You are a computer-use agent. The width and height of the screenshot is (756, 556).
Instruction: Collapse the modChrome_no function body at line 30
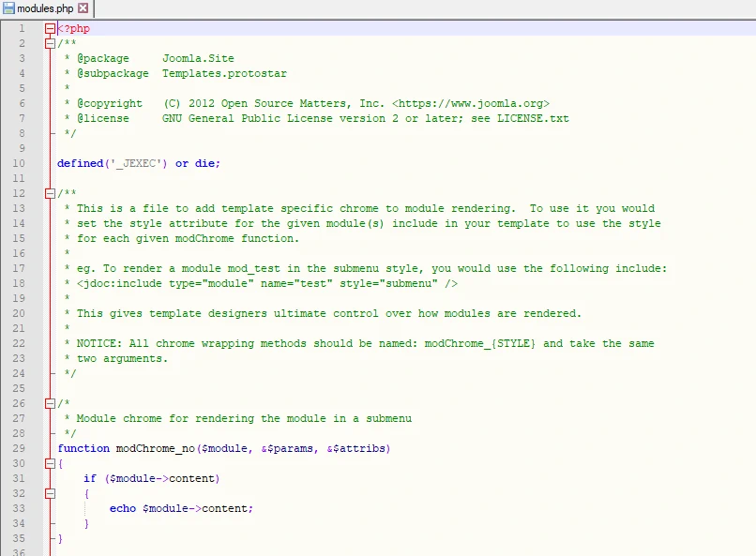coord(50,463)
